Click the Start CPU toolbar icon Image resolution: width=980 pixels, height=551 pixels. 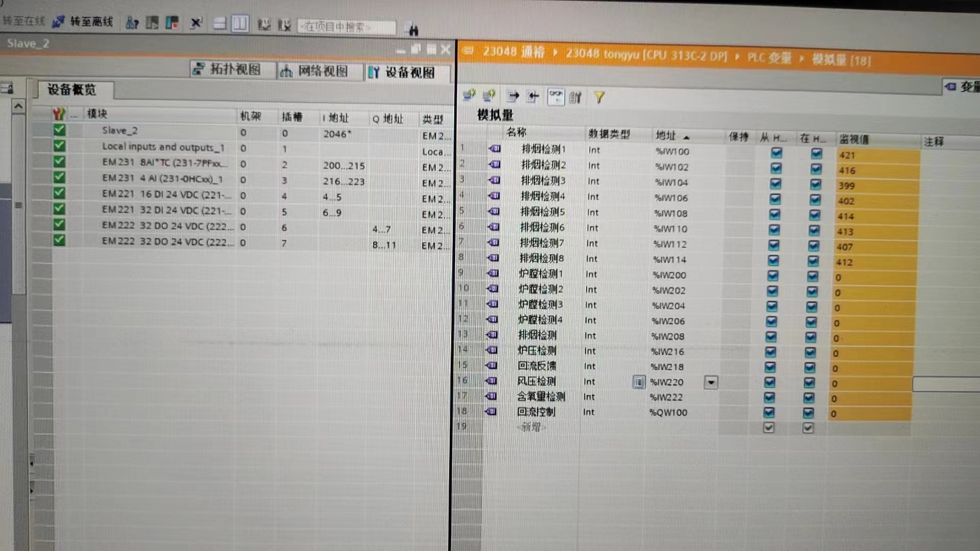[152, 22]
